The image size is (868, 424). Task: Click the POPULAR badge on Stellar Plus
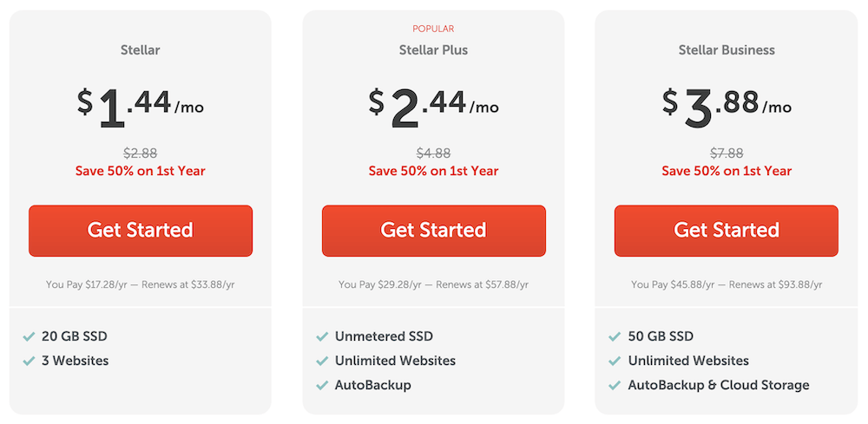pyautogui.click(x=433, y=29)
